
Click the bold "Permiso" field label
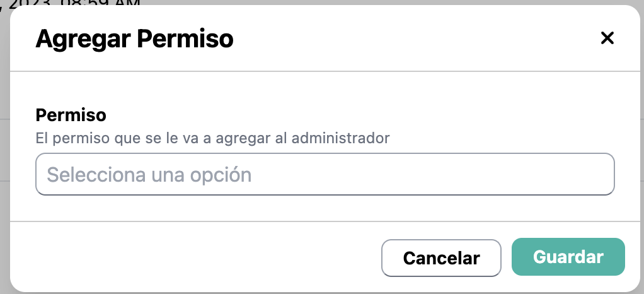71,115
